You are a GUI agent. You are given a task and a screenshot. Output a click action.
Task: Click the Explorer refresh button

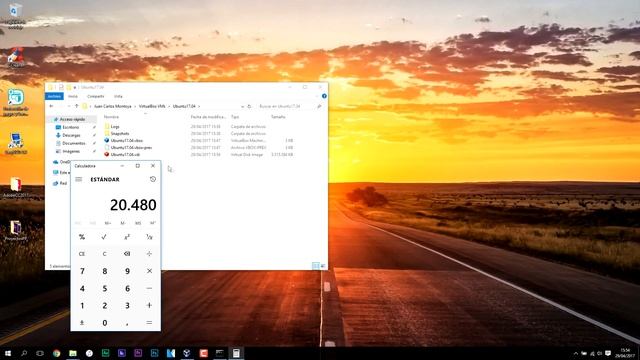[x=249, y=106]
